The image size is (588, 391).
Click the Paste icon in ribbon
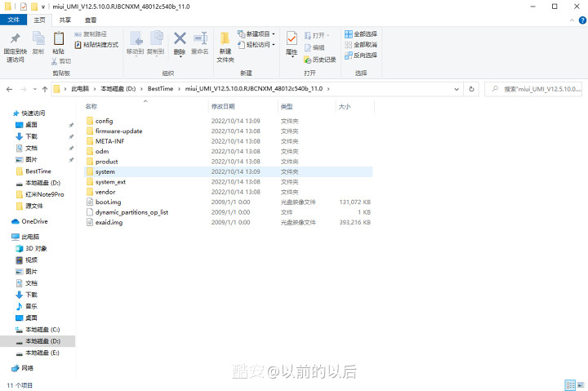point(59,38)
